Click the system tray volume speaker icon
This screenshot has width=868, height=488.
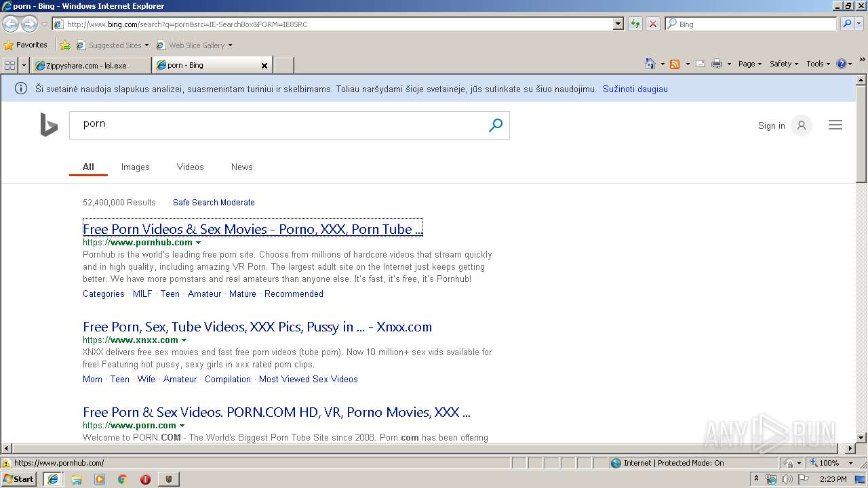pyautogui.click(x=787, y=479)
